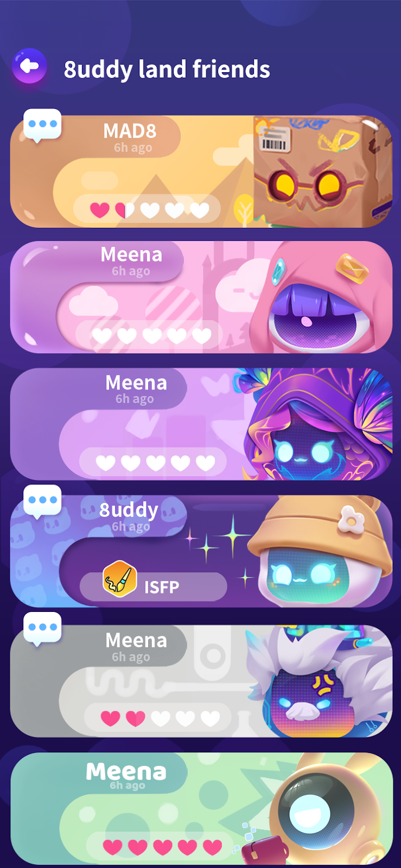Click first pink heart on MAD8 card

tap(100, 210)
